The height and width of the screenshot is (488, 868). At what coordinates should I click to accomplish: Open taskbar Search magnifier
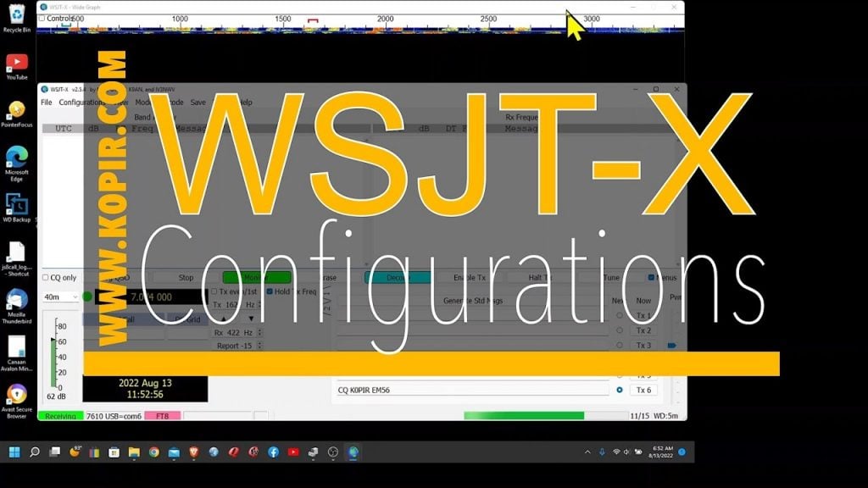click(34, 452)
